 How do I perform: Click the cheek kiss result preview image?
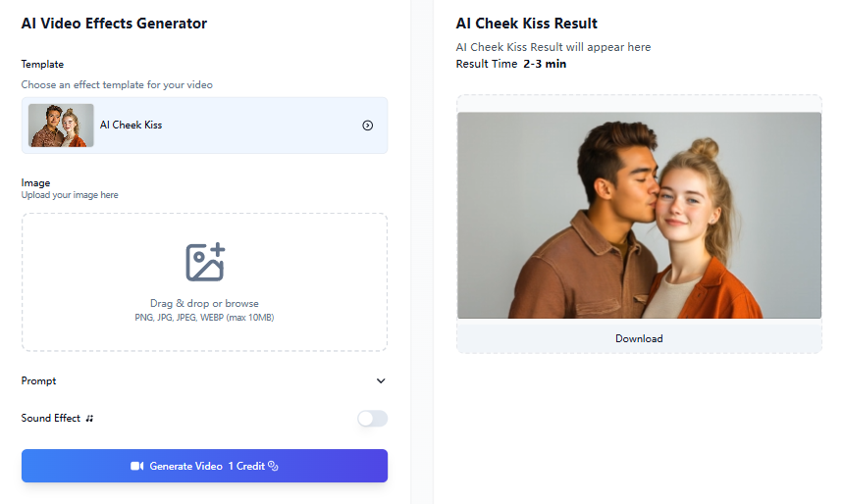[639, 215]
